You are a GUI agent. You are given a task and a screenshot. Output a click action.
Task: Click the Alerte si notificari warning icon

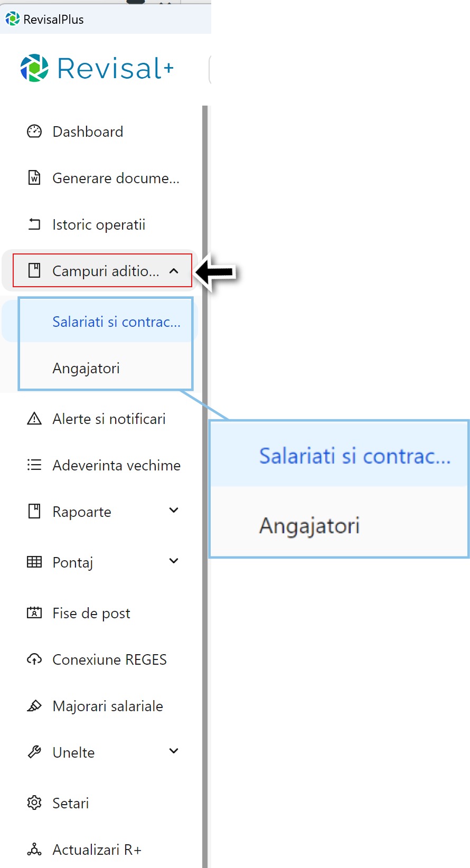tap(34, 419)
